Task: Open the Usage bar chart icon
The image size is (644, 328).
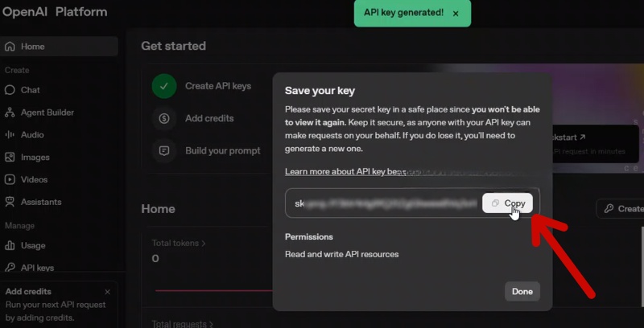Action: (10, 245)
